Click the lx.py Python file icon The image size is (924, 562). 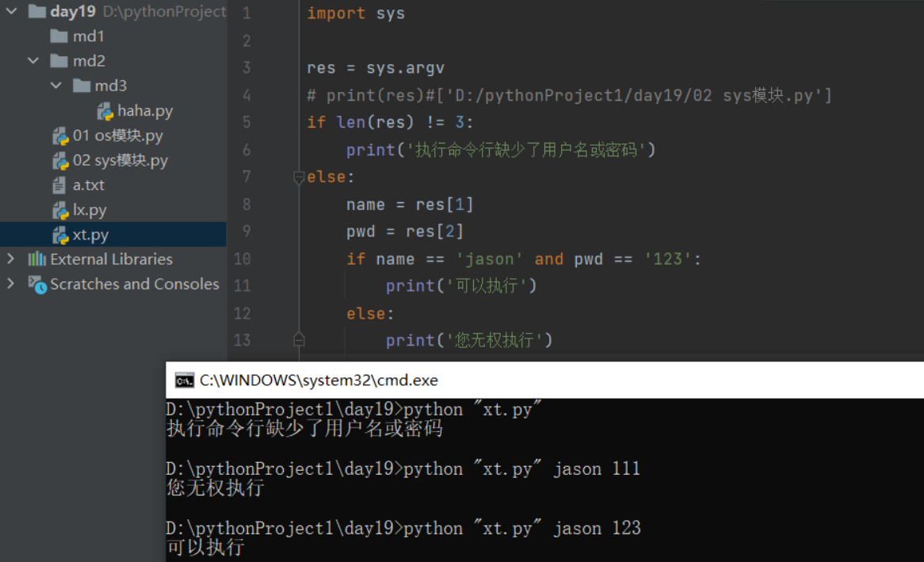pyautogui.click(x=60, y=210)
